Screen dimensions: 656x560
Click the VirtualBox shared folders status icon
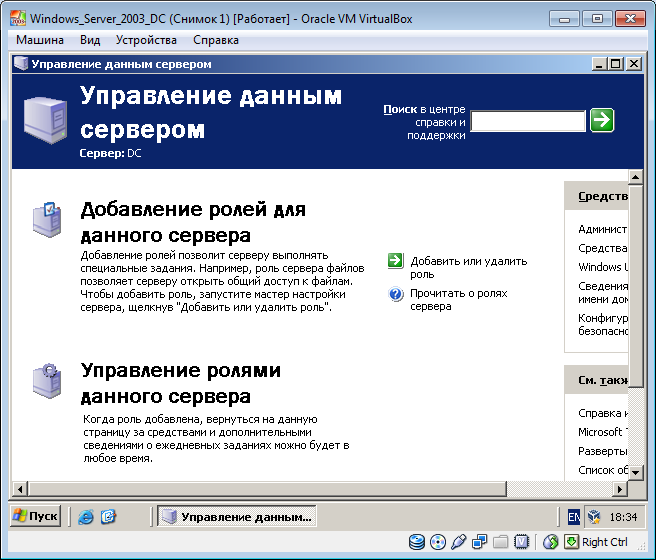[500, 542]
